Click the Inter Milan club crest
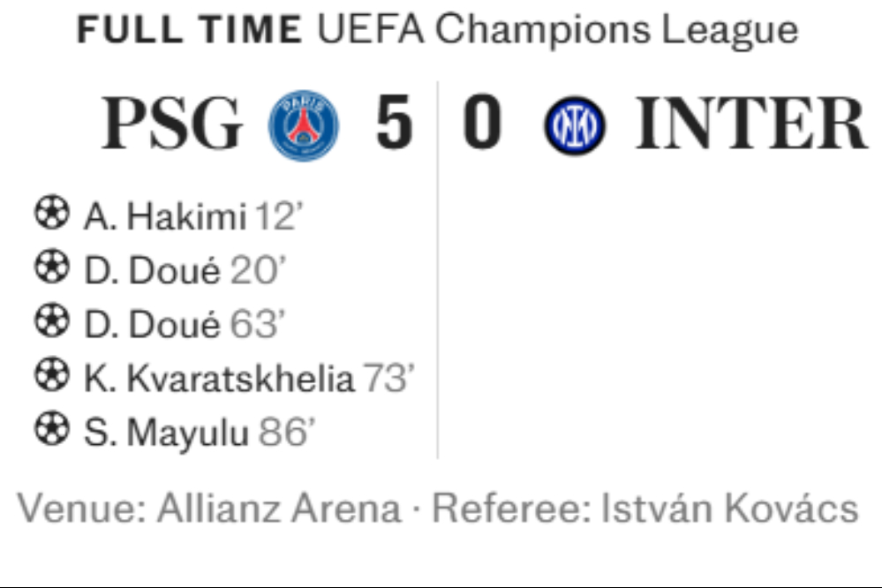 click(x=574, y=125)
